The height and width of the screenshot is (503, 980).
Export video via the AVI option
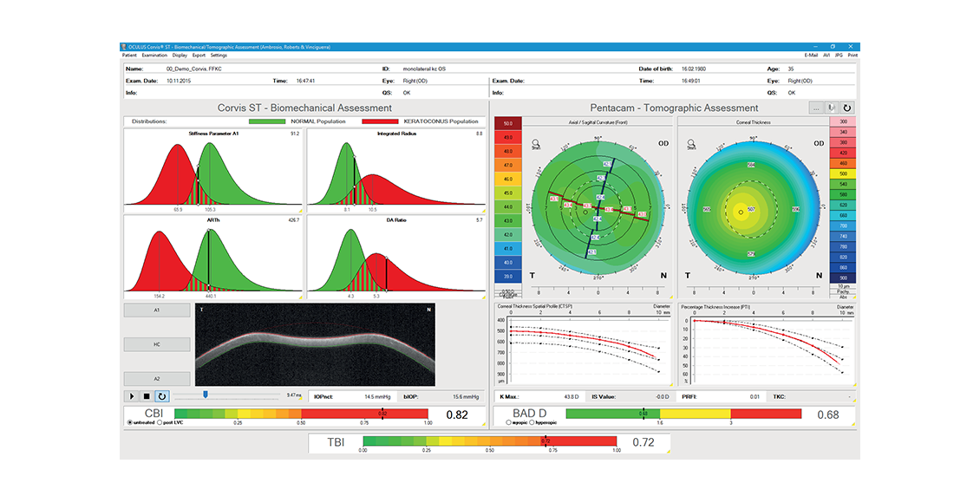pos(826,56)
